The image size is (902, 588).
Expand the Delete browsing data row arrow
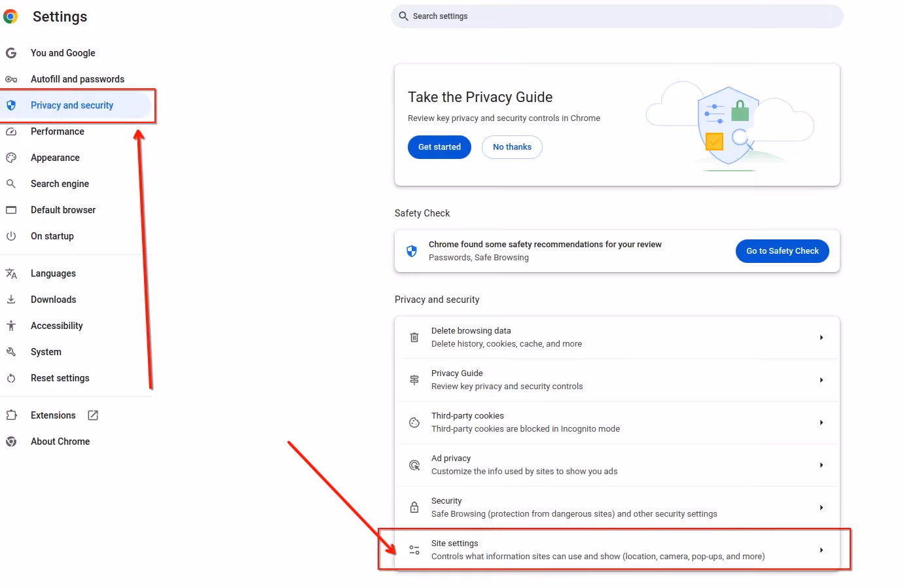pos(821,337)
